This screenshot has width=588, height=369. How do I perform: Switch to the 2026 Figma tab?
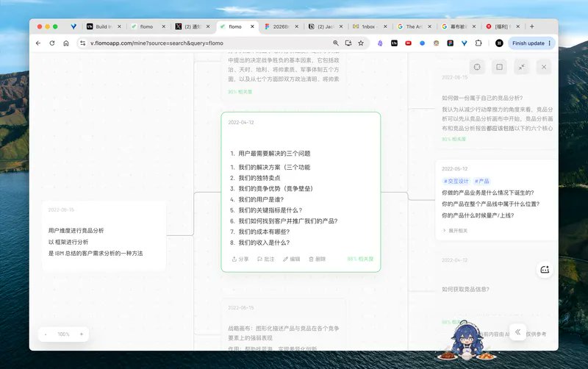click(281, 26)
